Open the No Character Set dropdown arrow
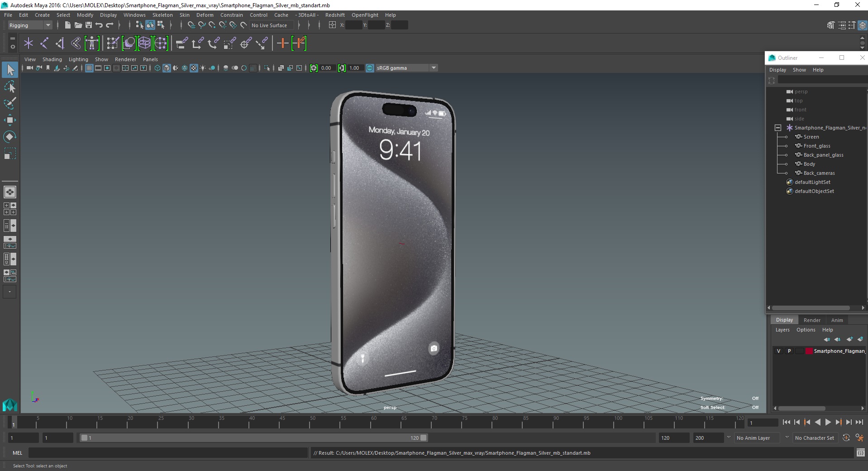This screenshot has height=471, width=868. 787,437
